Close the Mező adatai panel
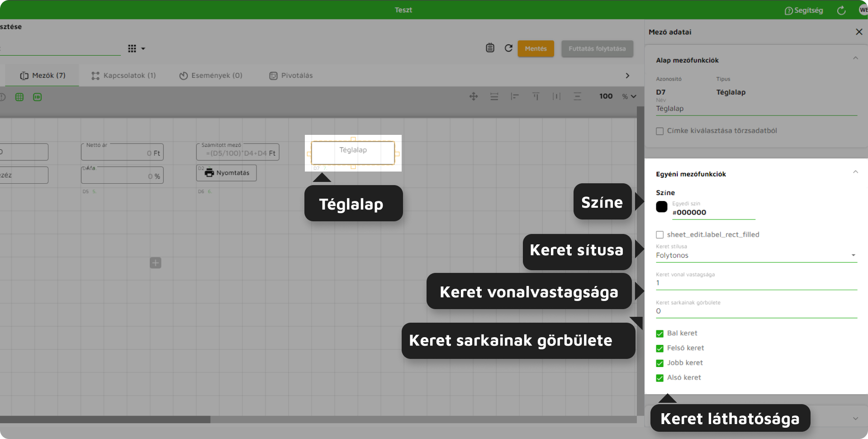Image resolution: width=868 pixels, height=439 pixels. pyautogui.click(x=859, y=32)
